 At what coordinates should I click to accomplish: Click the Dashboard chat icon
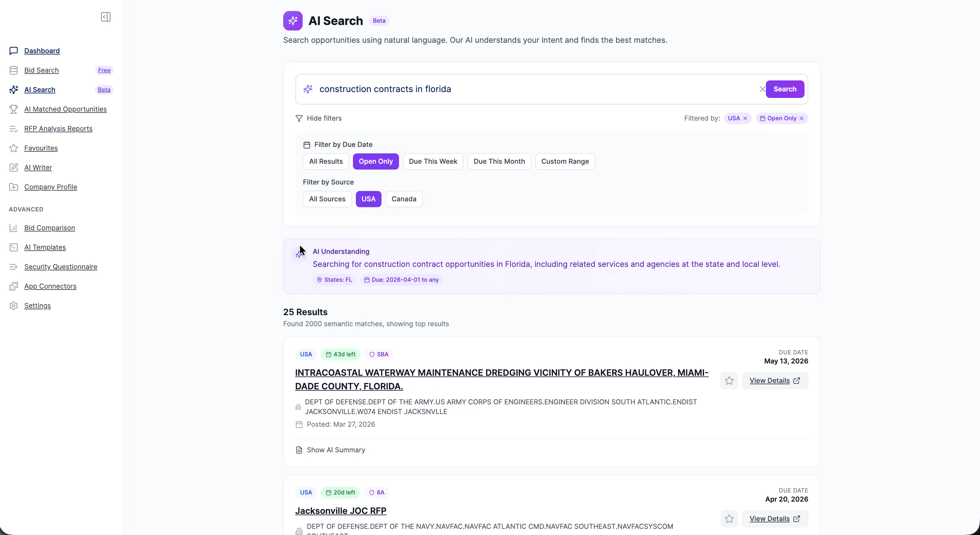14,51
